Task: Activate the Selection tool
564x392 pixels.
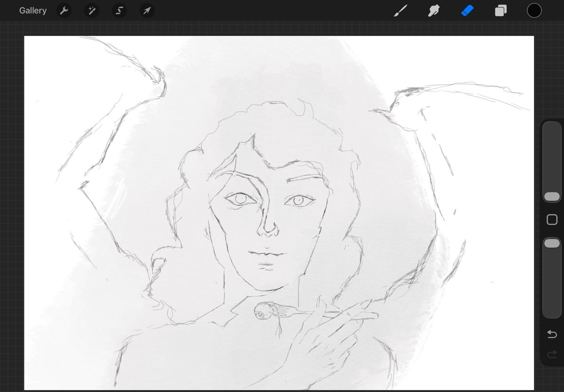Action: pyautogui.click(x=119, y=10)
